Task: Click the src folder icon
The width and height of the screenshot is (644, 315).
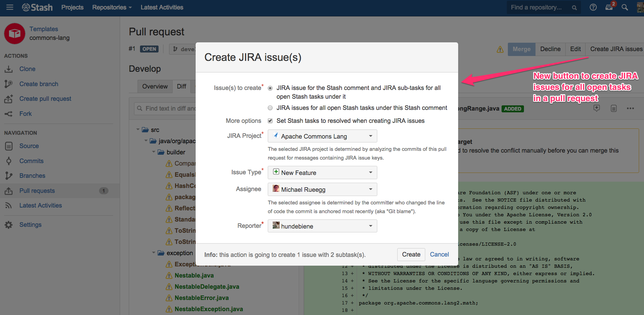Action: click(145, 130)
